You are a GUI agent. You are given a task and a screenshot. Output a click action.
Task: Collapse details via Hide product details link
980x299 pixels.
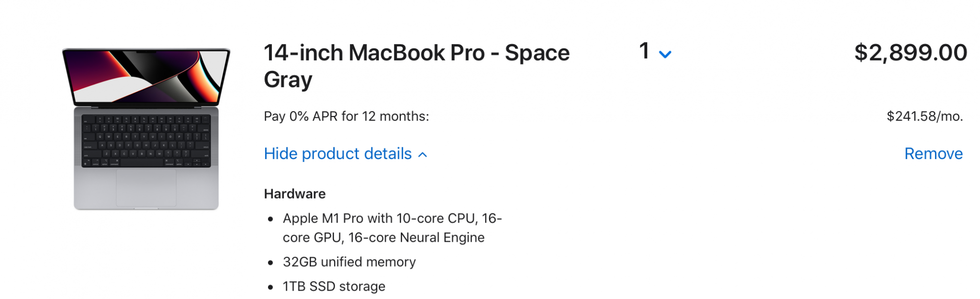pyautogui.click(x=338, y=154)
